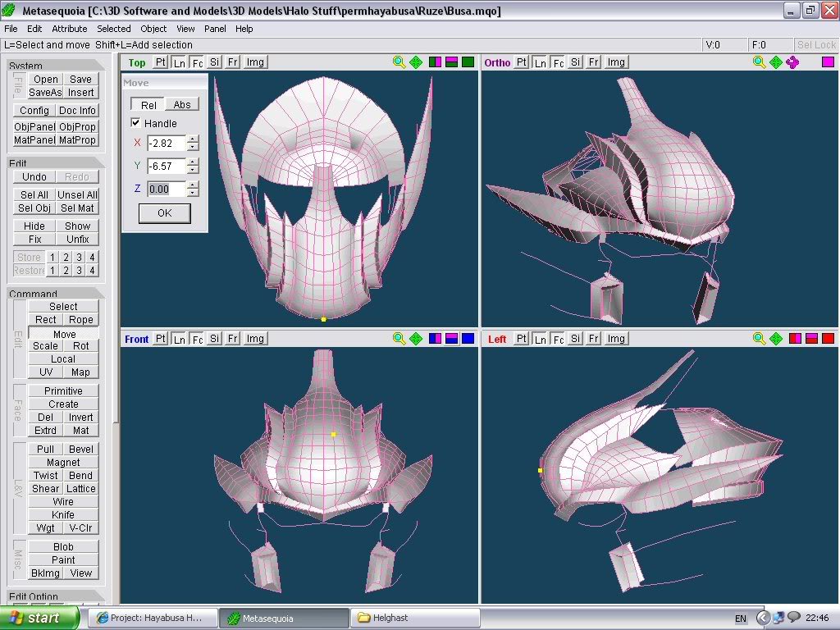Click the Z value input field

167,189
